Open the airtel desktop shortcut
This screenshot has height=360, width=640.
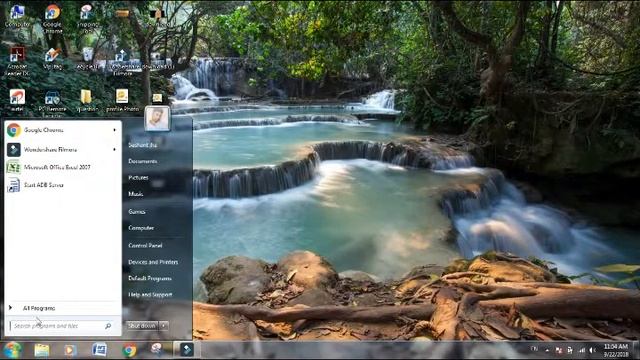17,100
